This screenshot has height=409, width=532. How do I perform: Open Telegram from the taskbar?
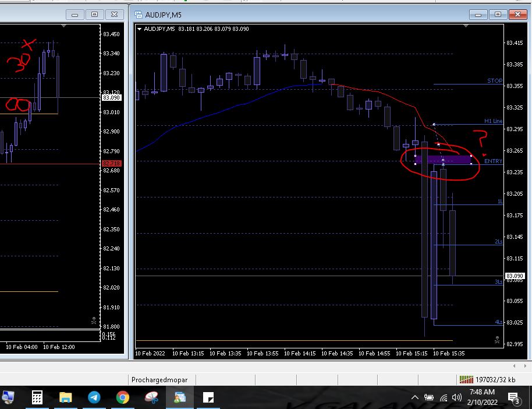click(94, 397)
